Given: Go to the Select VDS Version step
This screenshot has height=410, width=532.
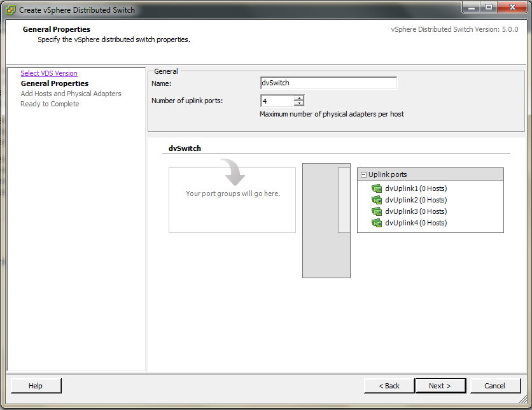Looking at the screenshot, I should (48, 73).
